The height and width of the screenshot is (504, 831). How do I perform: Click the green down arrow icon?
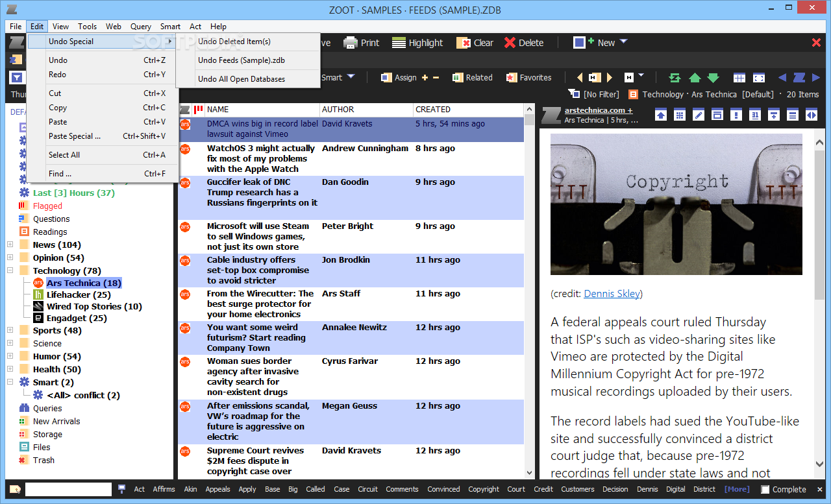713,78
